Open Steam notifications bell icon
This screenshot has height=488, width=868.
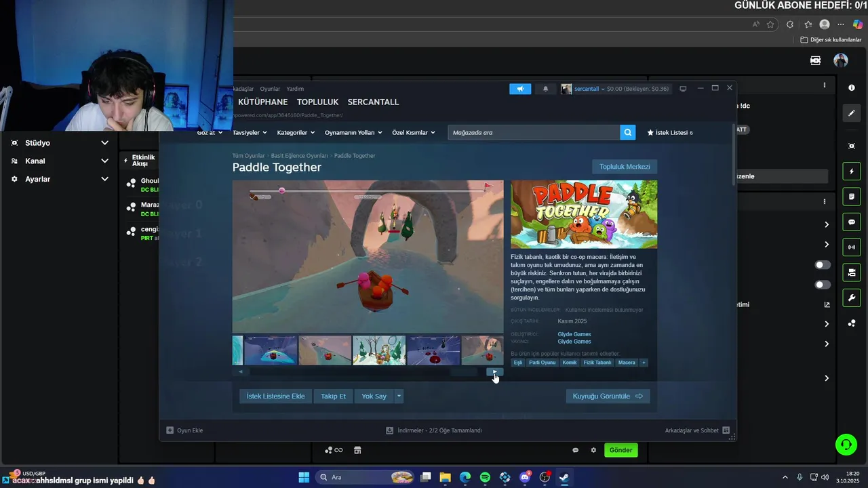pos(545,89)
